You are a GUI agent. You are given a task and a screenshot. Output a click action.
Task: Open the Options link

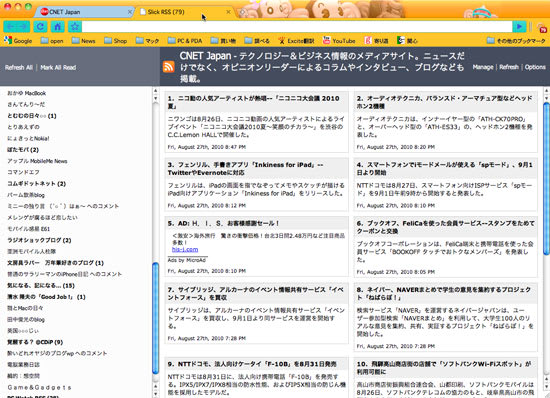click(x=535, y=67)
